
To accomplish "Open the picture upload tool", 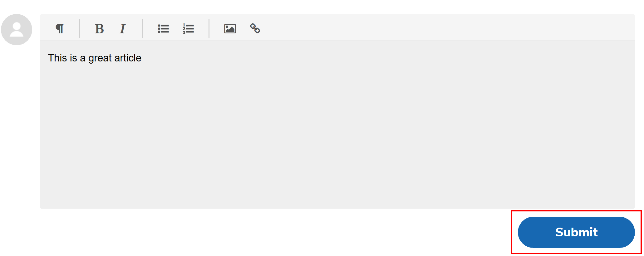I will tap(230, 29).
